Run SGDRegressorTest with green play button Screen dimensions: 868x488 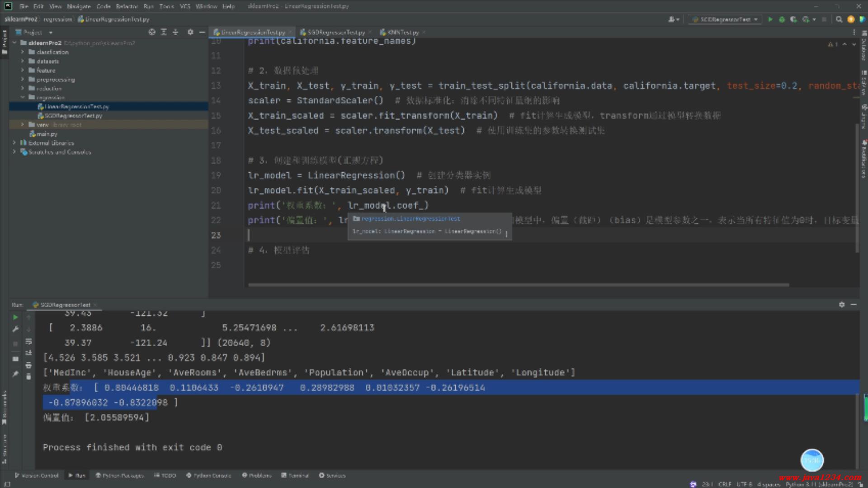[770, 19]
